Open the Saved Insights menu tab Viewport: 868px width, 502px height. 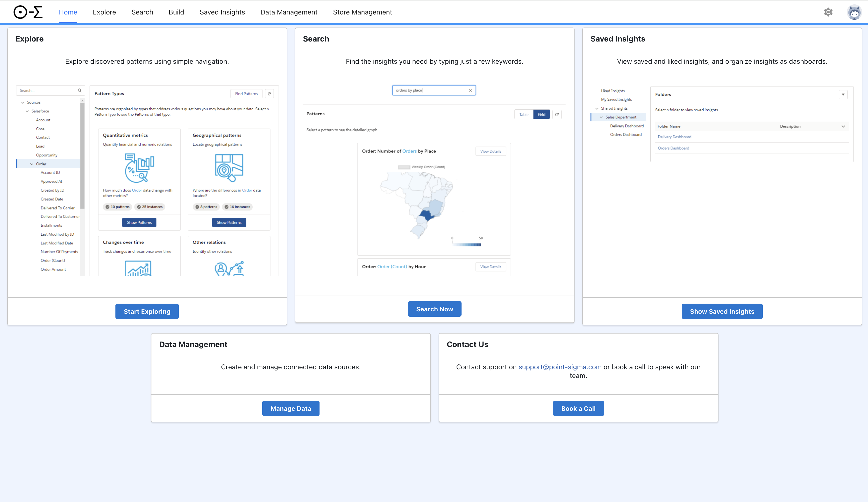(x=222, y=12)
